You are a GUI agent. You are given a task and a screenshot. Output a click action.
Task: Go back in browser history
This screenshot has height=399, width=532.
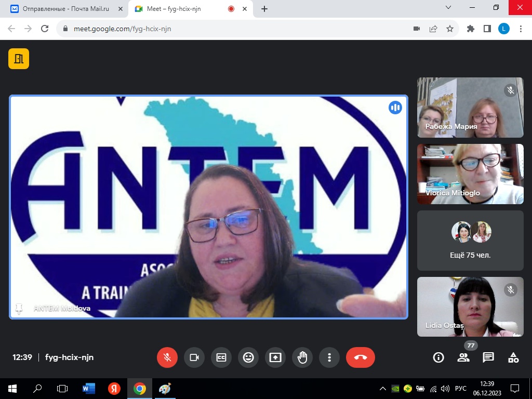[11, 29]
